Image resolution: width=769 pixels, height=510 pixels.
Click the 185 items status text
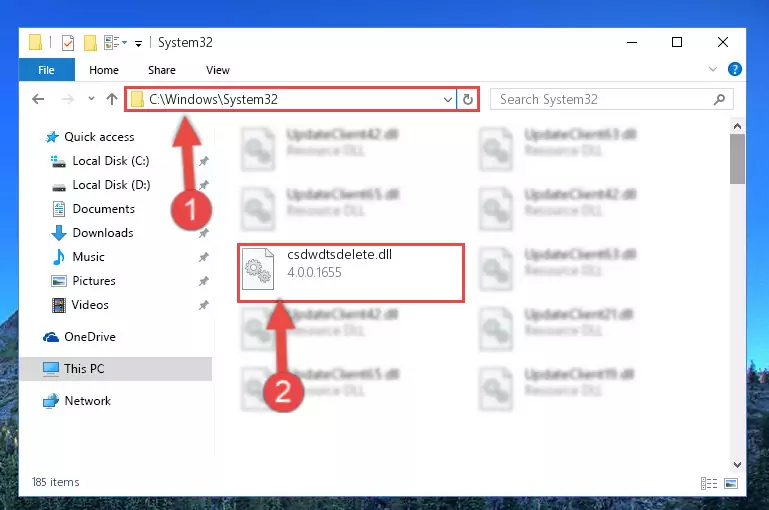(x=55, y=482)
